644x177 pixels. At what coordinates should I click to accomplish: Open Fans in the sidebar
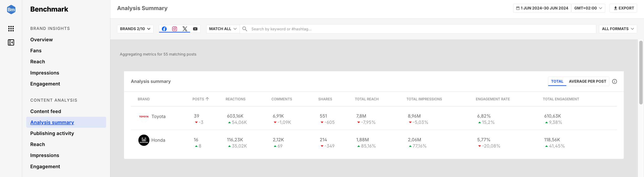coord(36,51)
